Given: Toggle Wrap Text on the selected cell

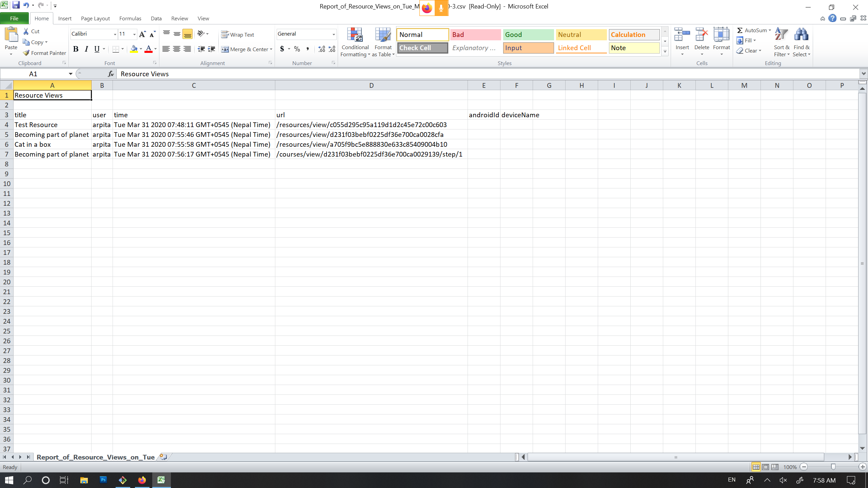Looking at the screenshot, I should pos(238,35).
